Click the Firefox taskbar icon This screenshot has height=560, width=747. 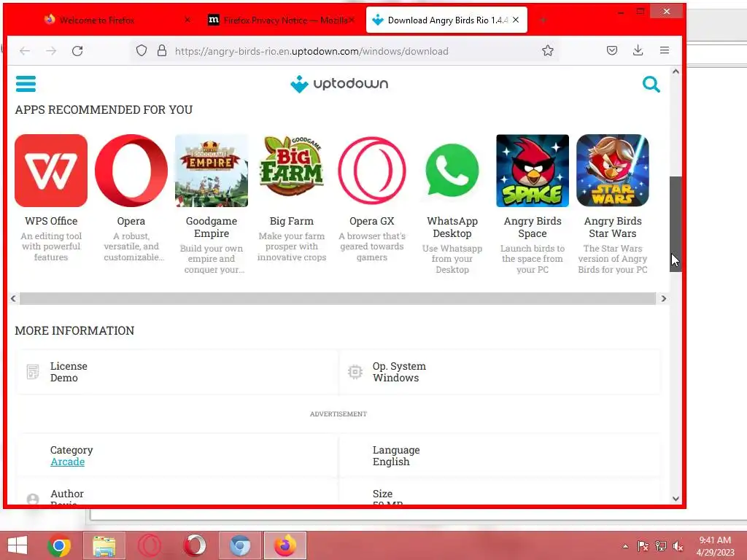pyautogui.click(x=285, y=545)
